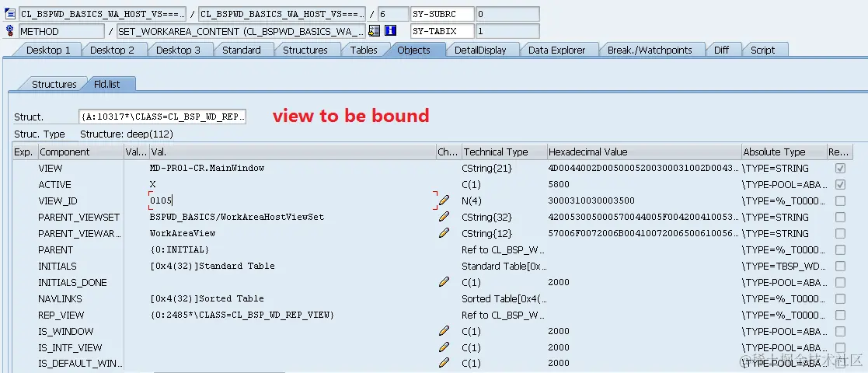
Task: Click the hexadecimal value 5800
Action: coord(559,184)
